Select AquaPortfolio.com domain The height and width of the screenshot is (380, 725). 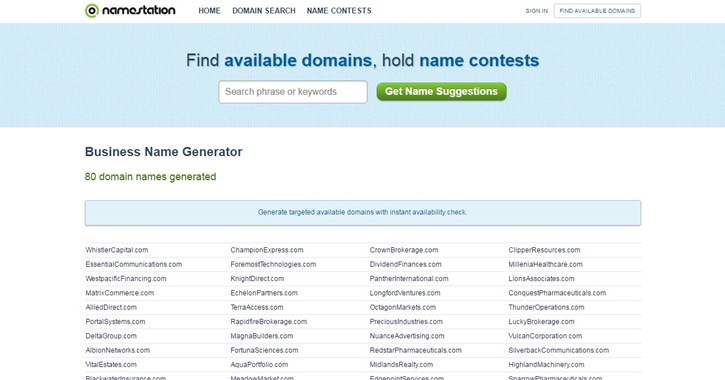coord(259,365)
